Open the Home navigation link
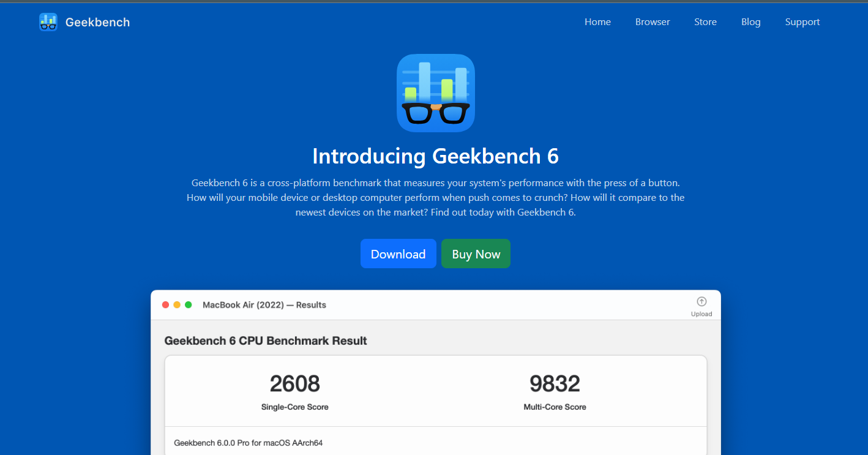868x455 pixels. click(x=597, y=22)
